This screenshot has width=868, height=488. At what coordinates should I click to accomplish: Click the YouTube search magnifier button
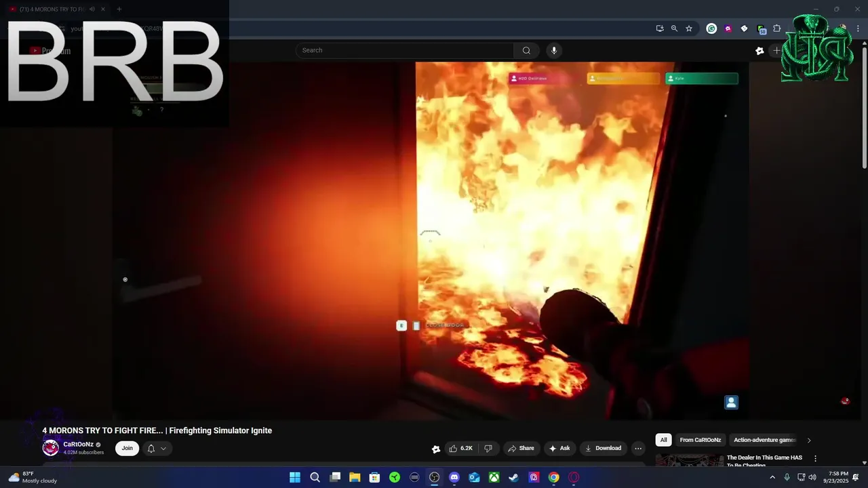point(526,50)
